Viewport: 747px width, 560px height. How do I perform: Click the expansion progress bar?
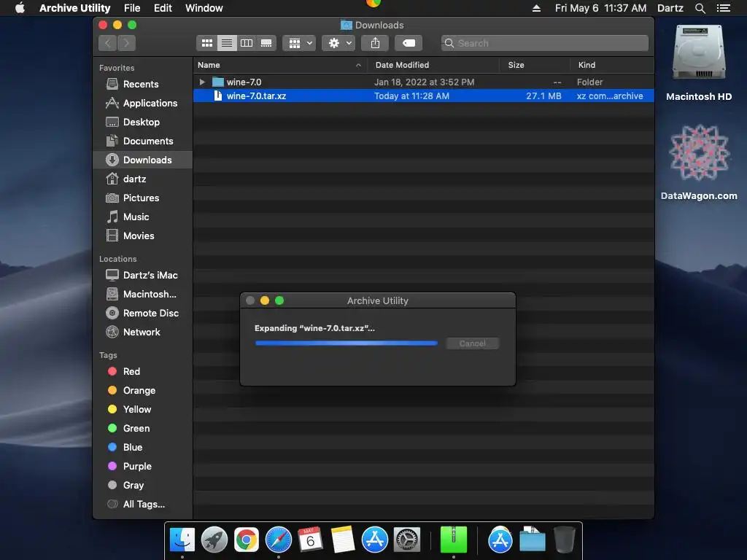347,343
